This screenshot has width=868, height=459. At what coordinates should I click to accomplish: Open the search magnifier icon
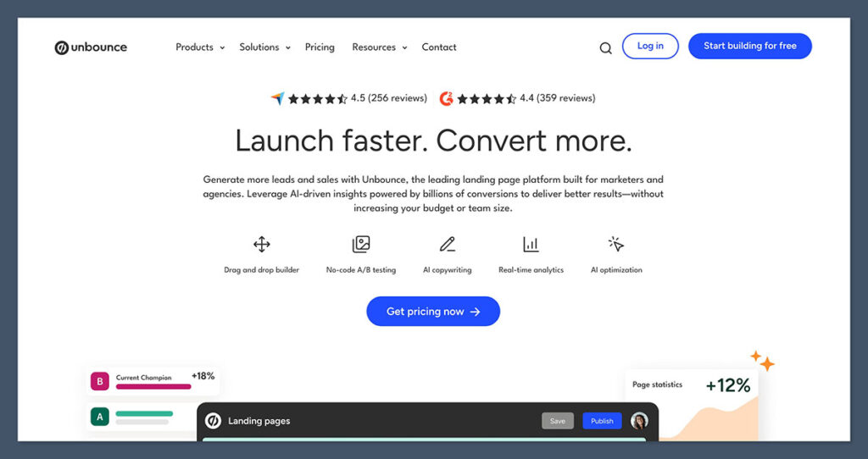pos(605,48)
